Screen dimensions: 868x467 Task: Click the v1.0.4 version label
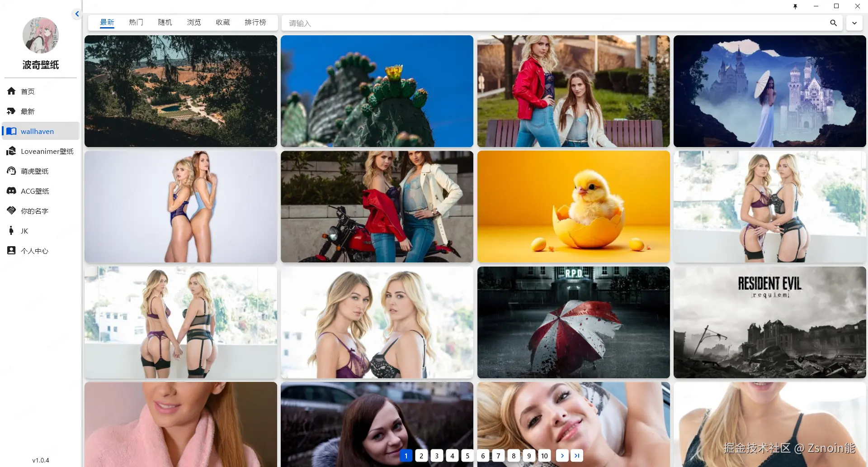41,460
